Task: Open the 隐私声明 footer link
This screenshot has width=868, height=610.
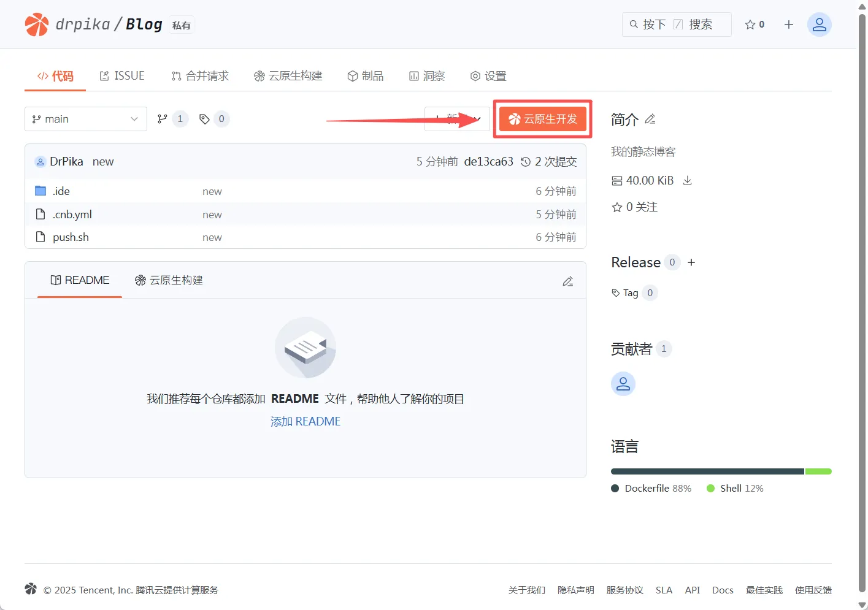Action: [x=576, y=590]
